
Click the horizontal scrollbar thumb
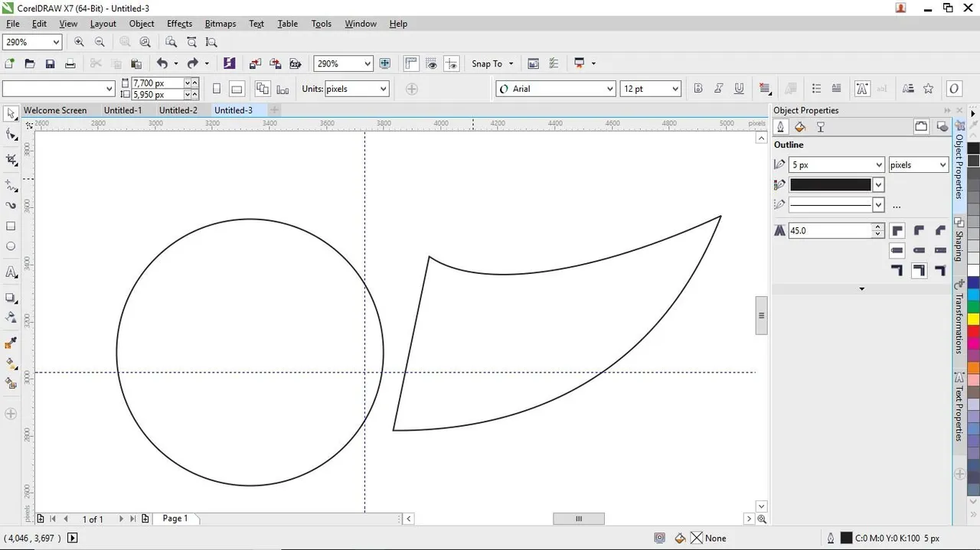click(579, 519)
